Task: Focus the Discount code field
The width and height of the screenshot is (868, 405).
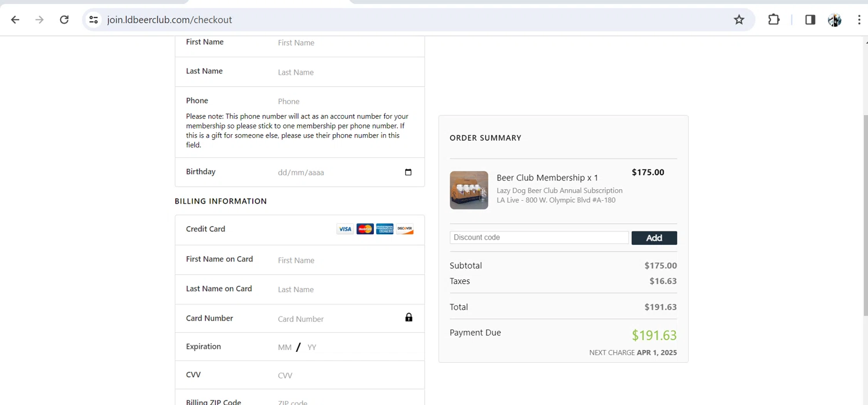Action: 539,237
